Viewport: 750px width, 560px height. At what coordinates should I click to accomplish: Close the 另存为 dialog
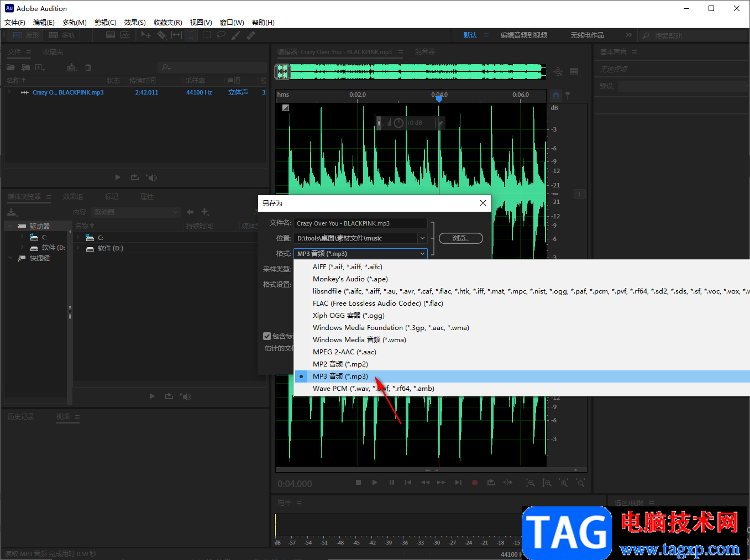(482, 203)
